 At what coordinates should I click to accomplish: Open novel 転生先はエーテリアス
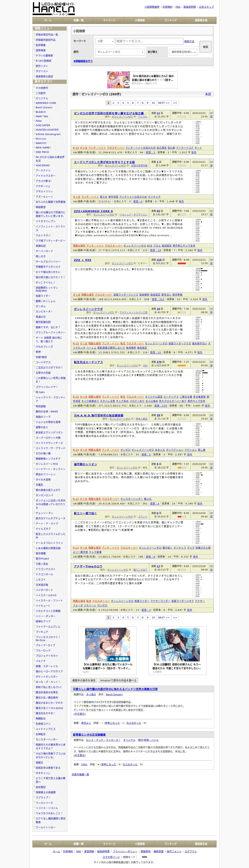(88, 362)
